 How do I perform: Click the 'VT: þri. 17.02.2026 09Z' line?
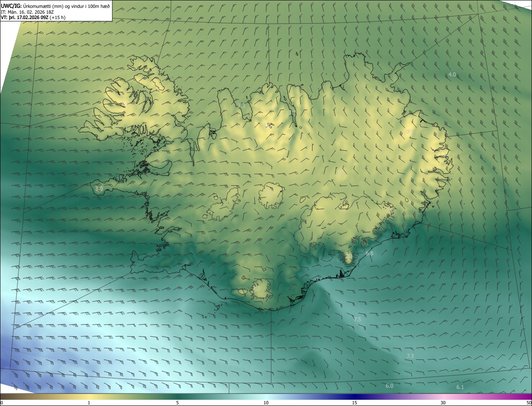[33, 17]
